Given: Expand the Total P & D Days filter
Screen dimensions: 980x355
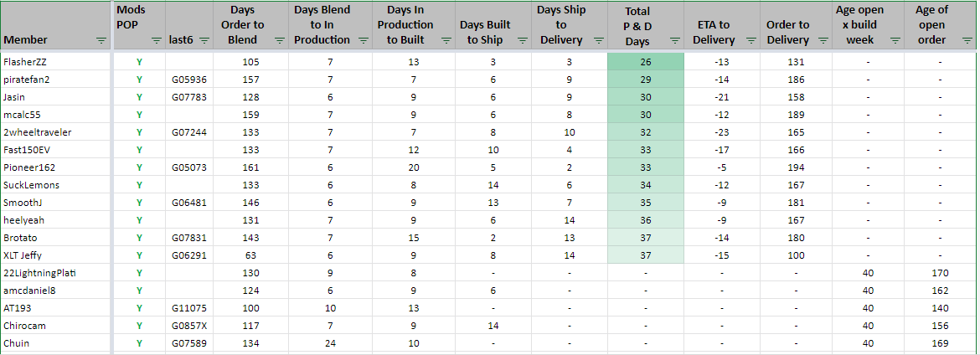Looking at the screenshot, I should tap(673, 40).
